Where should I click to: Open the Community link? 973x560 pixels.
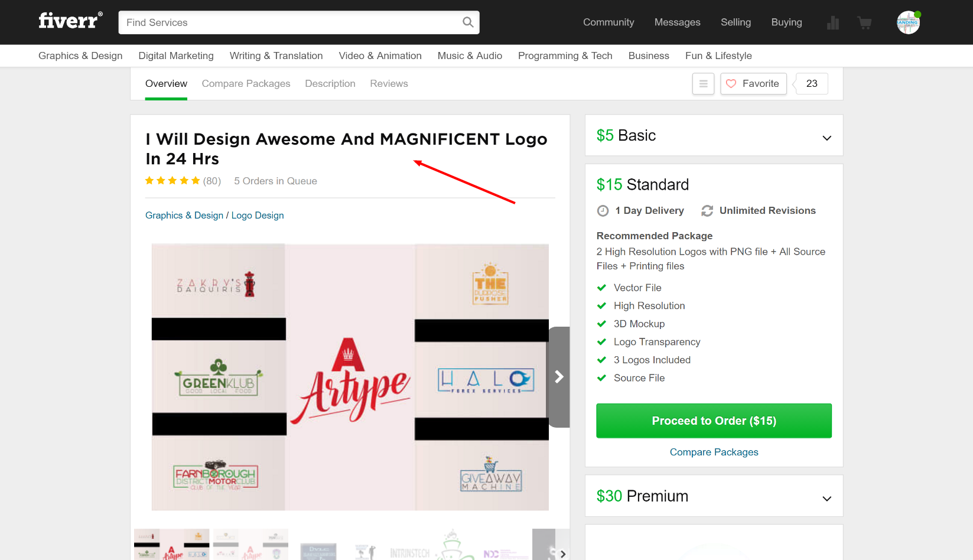coord(608,22)
